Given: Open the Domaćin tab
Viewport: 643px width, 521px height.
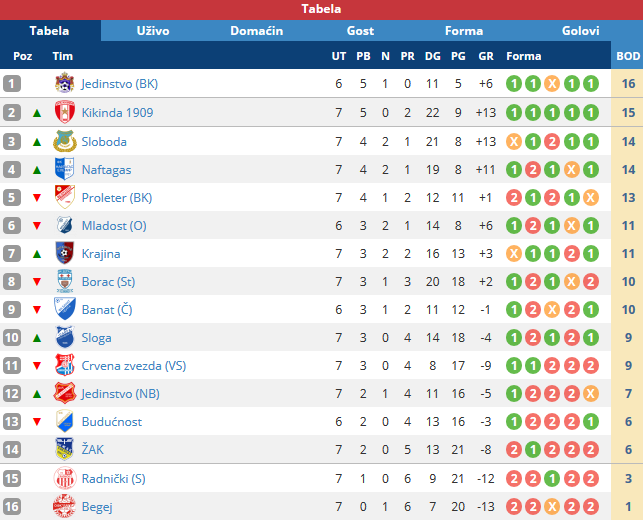Looking at the screenshot, I should pyautogui.click(x=256, y=31).
